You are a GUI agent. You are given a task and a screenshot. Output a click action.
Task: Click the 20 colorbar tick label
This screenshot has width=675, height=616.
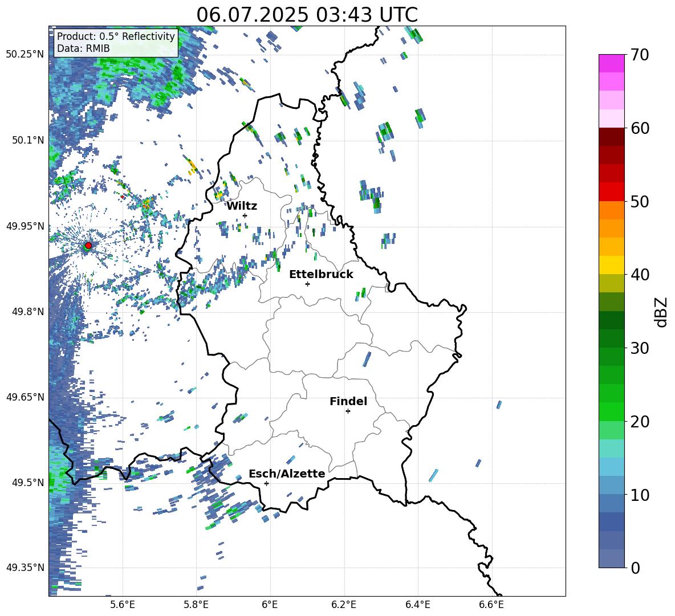click(640, 422)
